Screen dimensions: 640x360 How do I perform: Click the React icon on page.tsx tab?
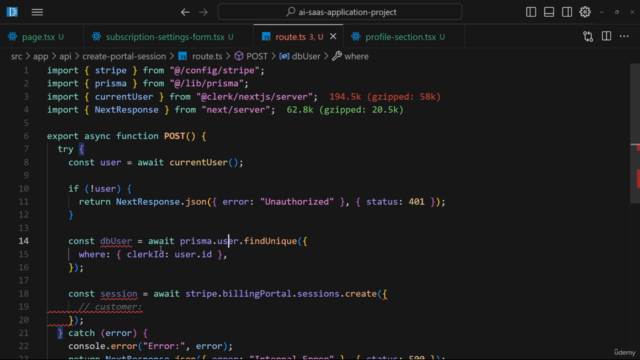(13, 37)
